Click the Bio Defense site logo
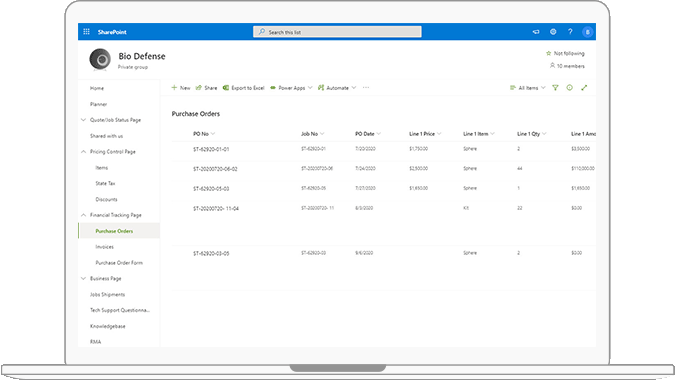Screen dimensions: 675x380 pos(100,59)
